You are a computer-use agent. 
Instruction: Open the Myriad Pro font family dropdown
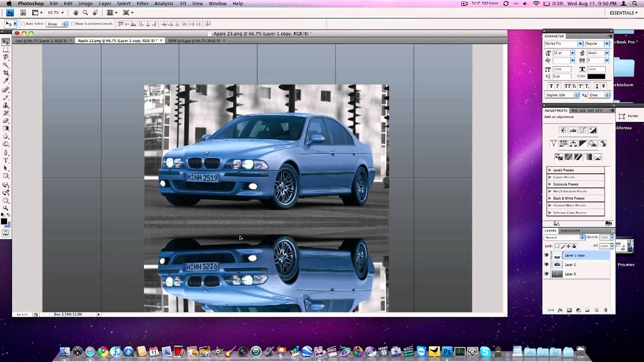click(x=580, y=44)
